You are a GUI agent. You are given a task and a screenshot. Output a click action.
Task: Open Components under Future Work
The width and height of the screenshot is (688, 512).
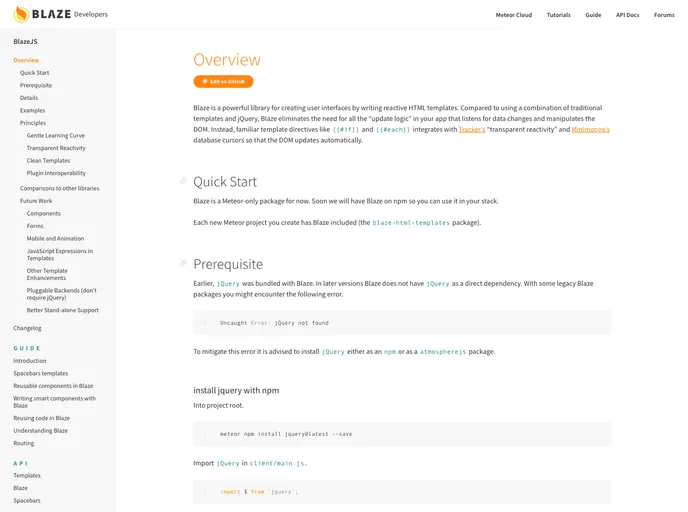[43, 214]
